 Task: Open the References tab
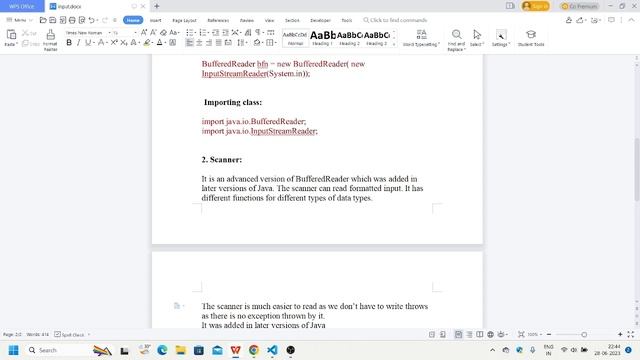(x=218, y=20)
